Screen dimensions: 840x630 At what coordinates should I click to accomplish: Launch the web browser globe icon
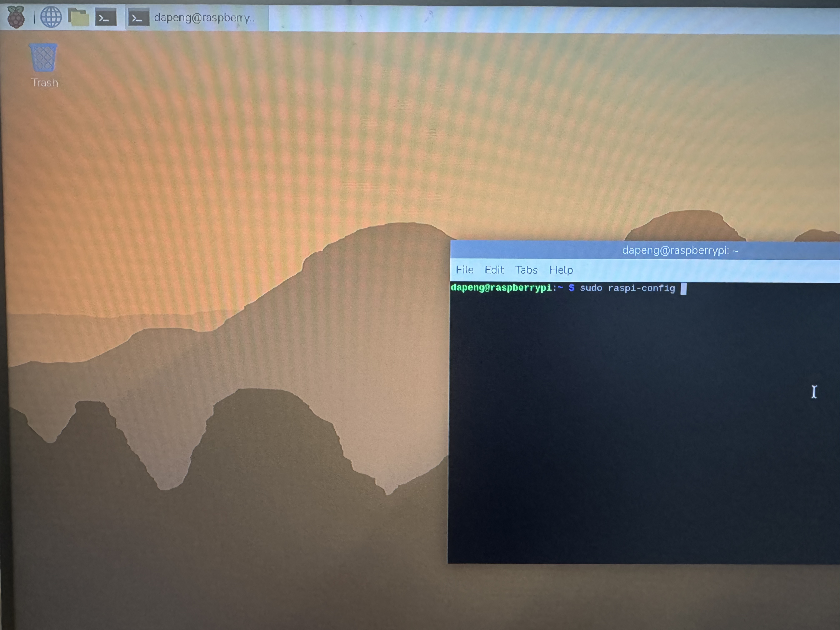51,17
